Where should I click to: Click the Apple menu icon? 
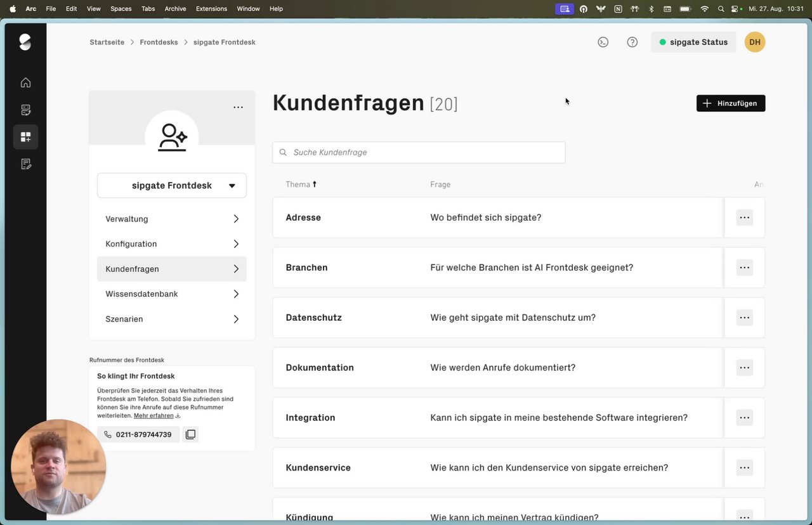(13, 9)
